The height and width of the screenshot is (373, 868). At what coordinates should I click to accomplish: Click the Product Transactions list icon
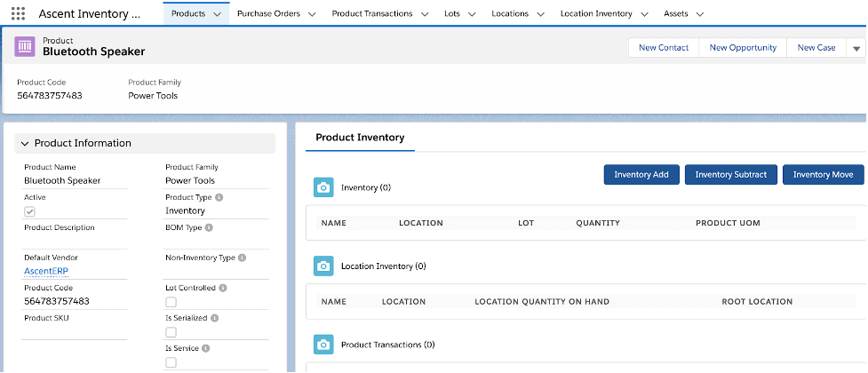[x=324, y=344]
